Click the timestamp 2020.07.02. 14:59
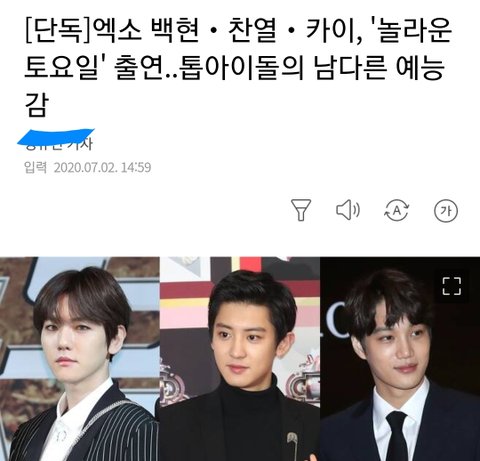 tap(102, 167)
